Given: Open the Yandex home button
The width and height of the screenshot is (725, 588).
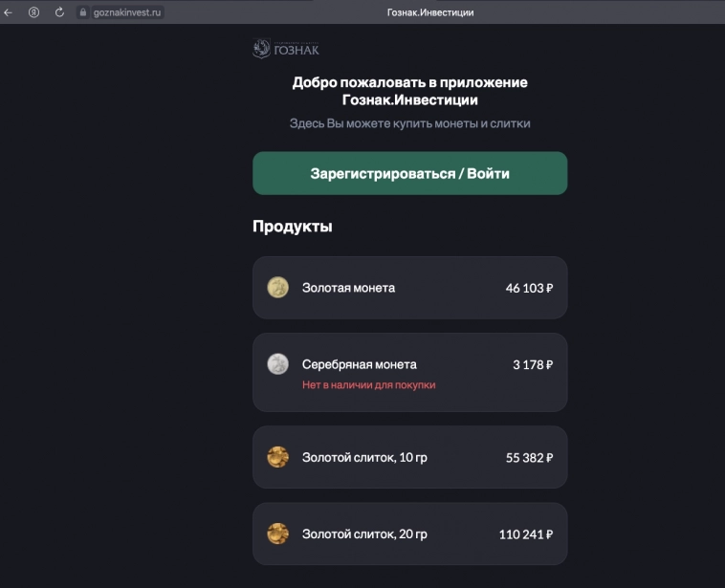Looking at the screenshot, I should (x=34, y=12).
